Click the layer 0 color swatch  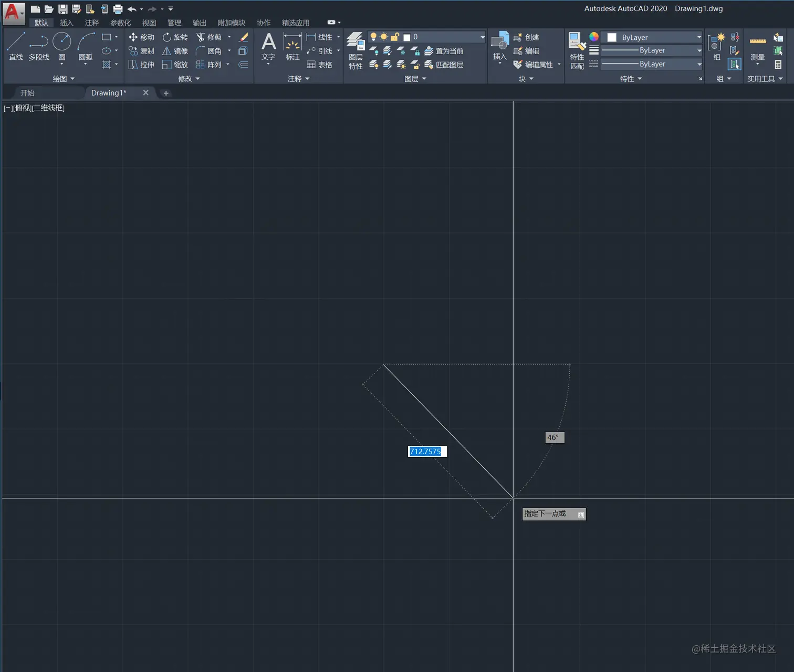406,37
